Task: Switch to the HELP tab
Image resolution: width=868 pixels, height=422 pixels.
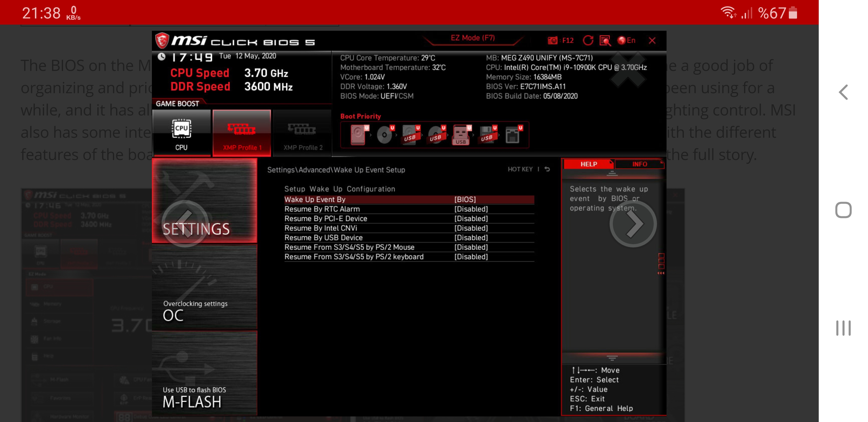Action: pyautogui.click(x=588, y=164)
